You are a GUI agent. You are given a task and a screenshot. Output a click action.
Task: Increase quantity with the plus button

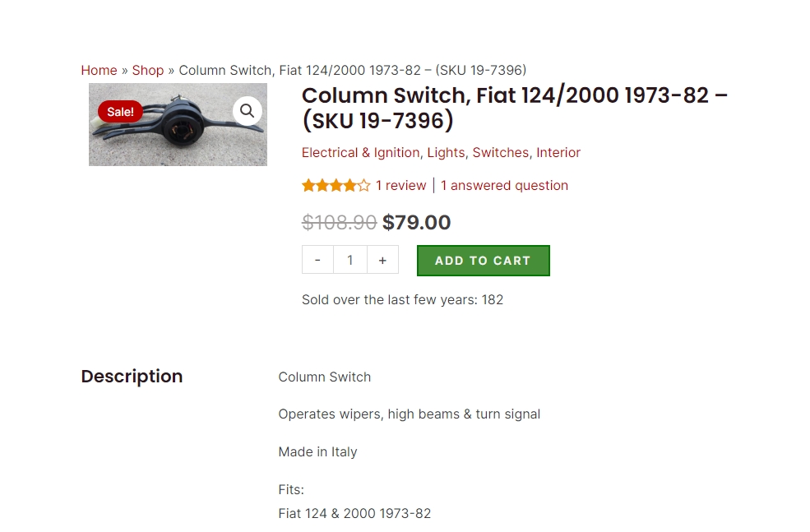pos(382,260)
